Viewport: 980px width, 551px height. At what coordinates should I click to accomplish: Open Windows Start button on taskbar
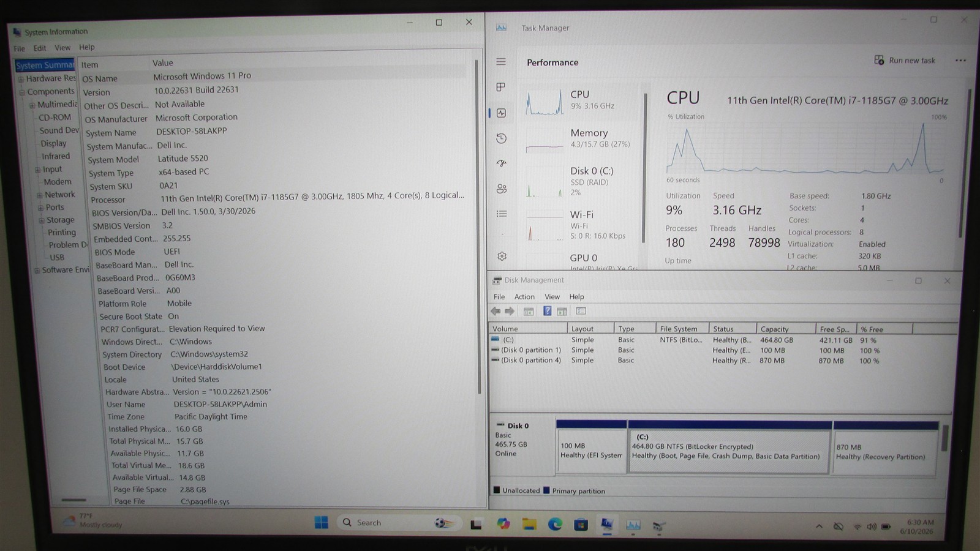(321, 522)
